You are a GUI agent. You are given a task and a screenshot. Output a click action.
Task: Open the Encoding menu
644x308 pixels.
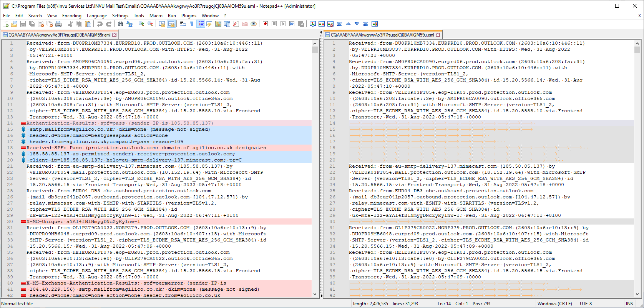[72, 16]
